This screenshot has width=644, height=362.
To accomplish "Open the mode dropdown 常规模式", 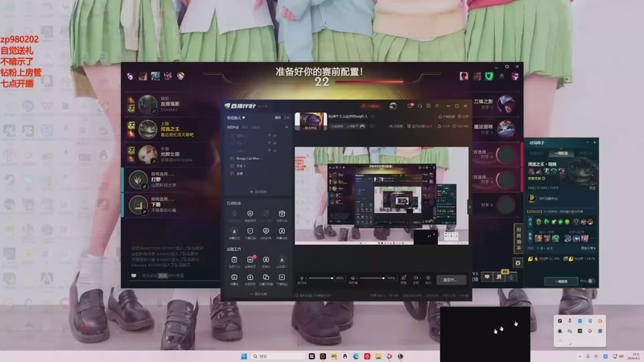I will [x=236, y=117].
